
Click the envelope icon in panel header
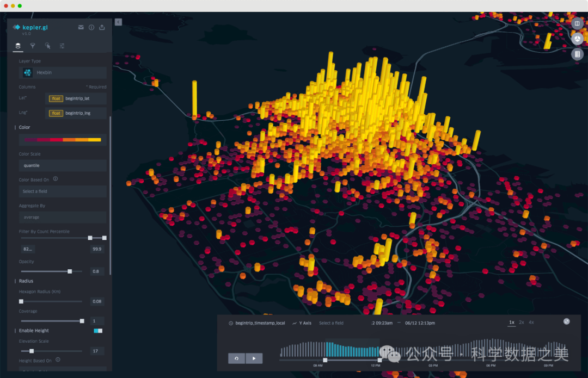(81, 28)
